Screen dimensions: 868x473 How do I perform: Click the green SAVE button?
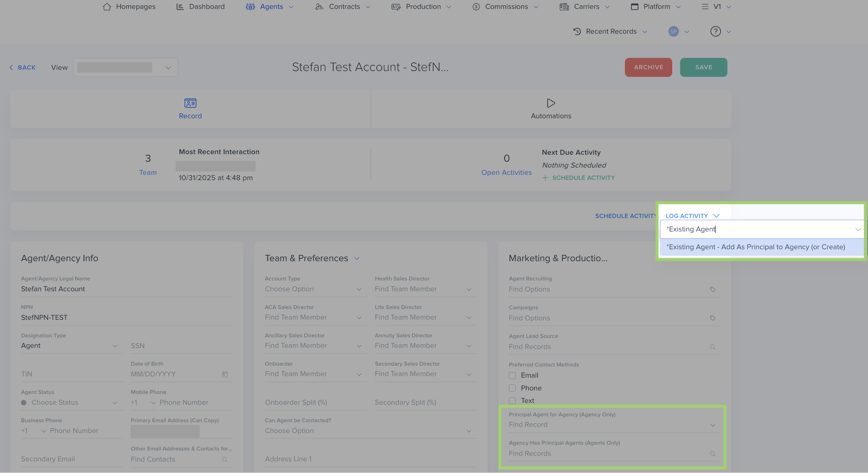click(703, 67)
